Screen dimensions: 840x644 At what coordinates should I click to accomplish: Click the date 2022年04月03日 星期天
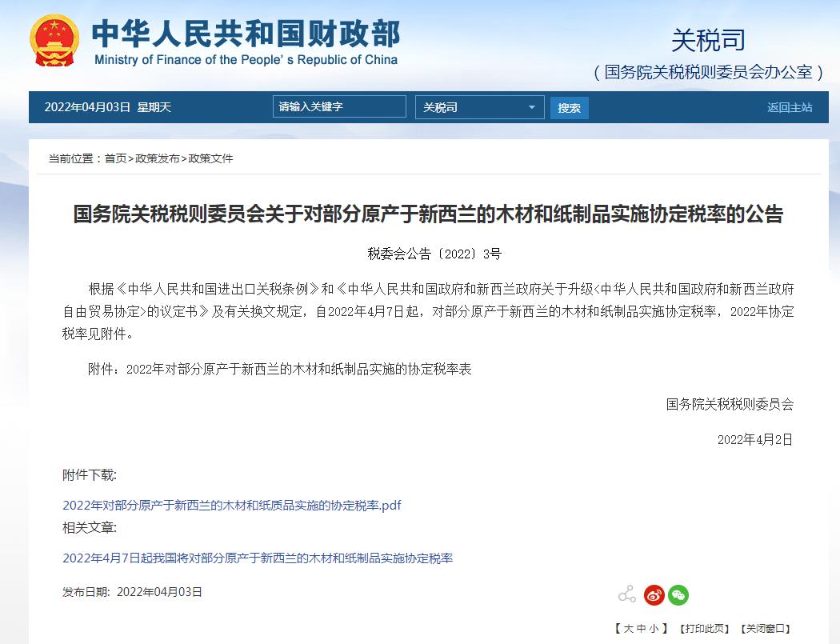coord(108,107)
